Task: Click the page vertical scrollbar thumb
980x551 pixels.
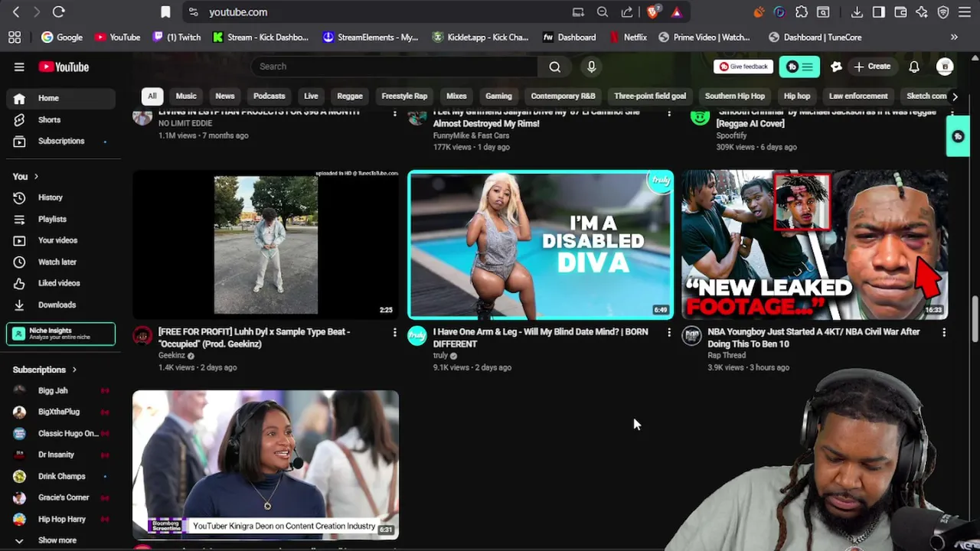Action: click(x=975, y=320)
